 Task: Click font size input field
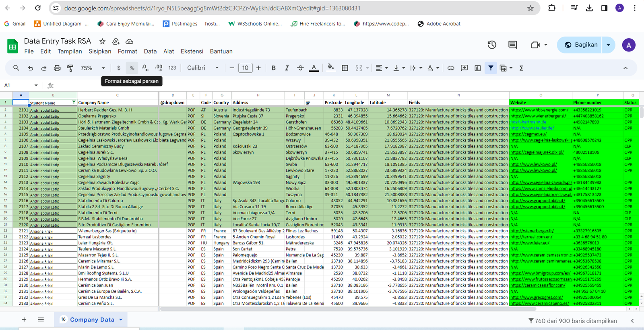[x=246, y=68]
